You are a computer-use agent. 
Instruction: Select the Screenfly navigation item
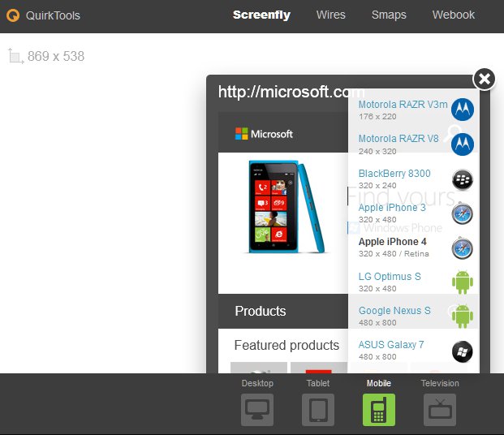[x=261, y=15]
